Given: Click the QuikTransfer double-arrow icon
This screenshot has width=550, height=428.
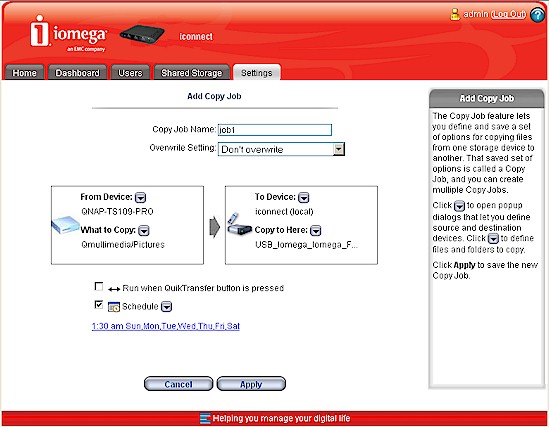Looking at the screenshot, I should pyautogui.click(x=114, y=289).
